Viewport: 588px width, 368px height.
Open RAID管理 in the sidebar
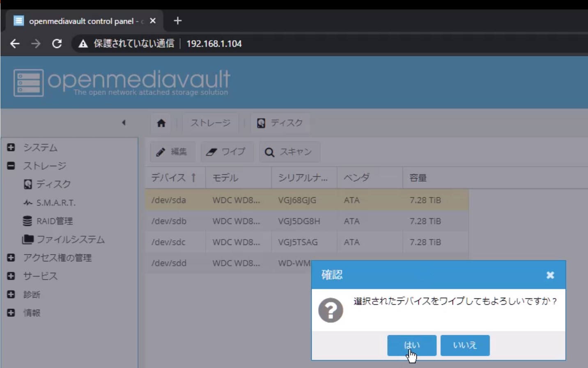tap(54, 221)
